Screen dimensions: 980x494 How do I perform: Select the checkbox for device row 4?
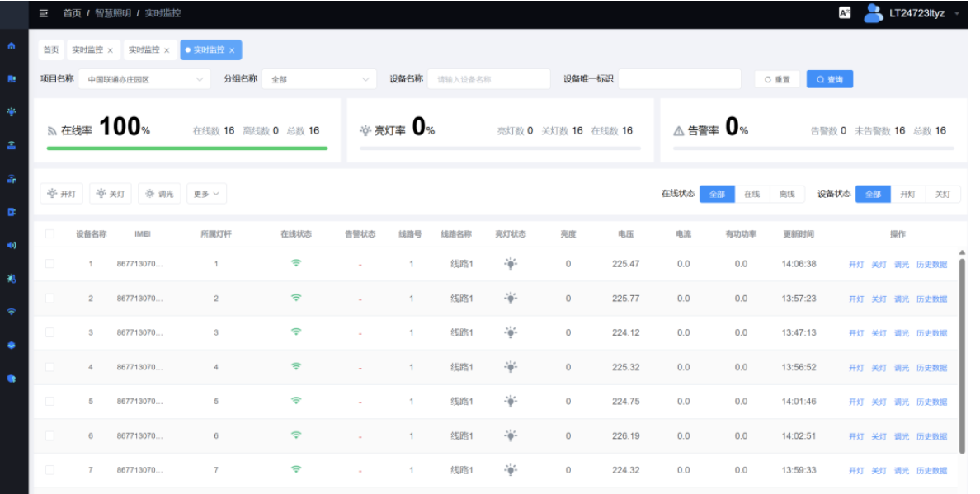[49, 367]
